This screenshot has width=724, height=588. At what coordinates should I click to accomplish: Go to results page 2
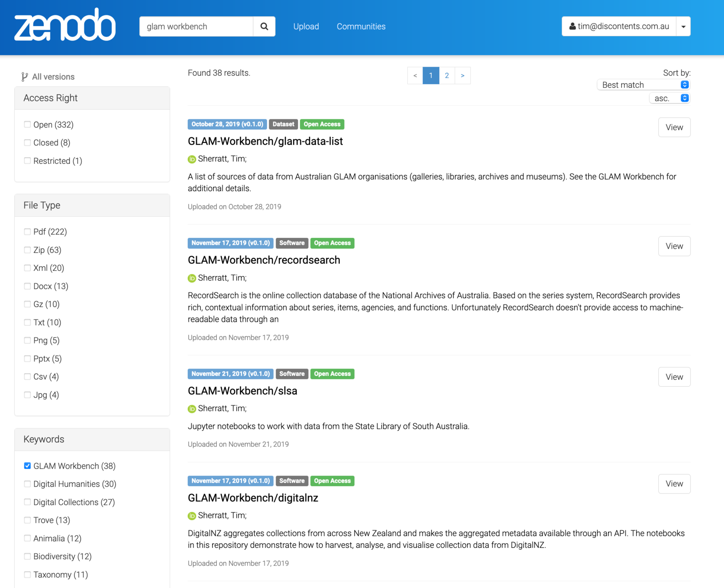click(447, 76)
